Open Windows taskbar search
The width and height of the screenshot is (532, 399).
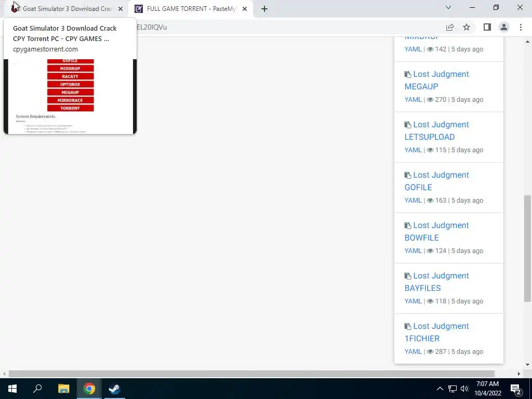click(37, 389)
